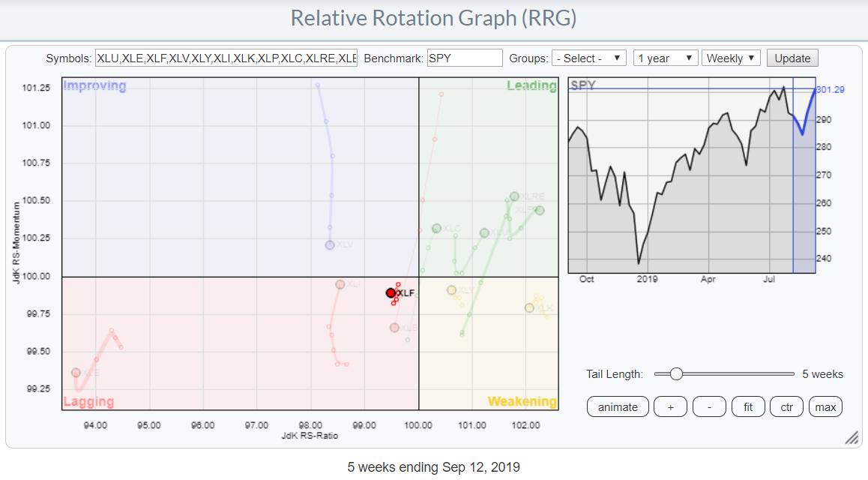Expand the 1 year period dropdown
Image resolution: width=868 pixels, height=480 pixels.
coord(666,58)
